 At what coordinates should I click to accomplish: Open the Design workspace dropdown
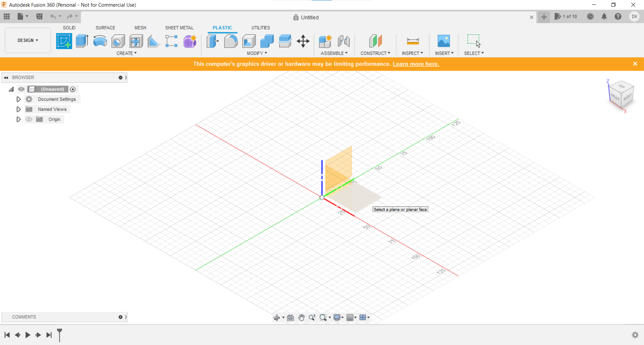coord(28,40)
